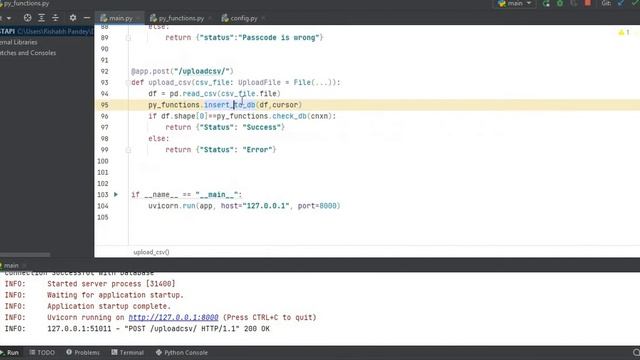Click the @app.post("/uploadcsv/") decorator
This screenshot has height=360, width=640.
[182, 71]
